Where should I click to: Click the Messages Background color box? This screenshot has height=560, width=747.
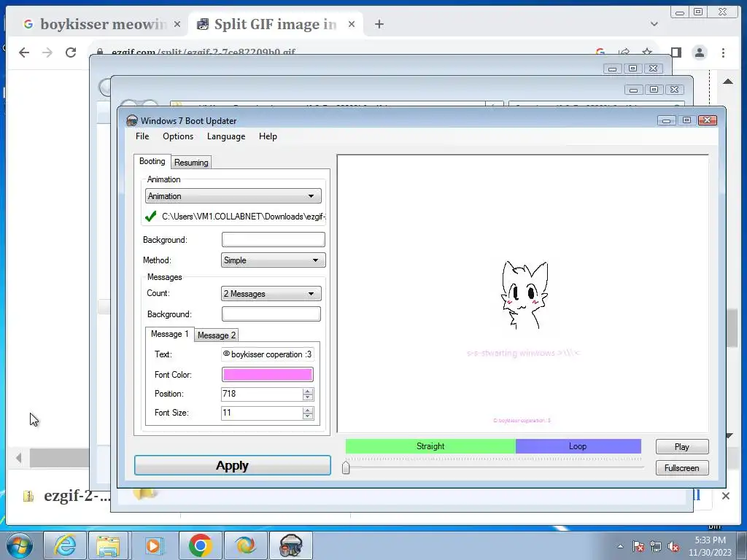click(271, 314)
